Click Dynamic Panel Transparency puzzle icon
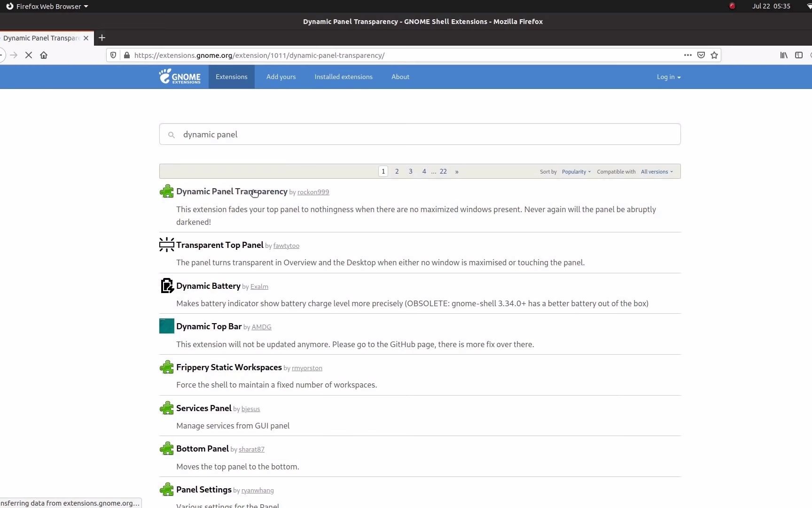The height and width of the screenshot is (508, 812). point(167,191)
